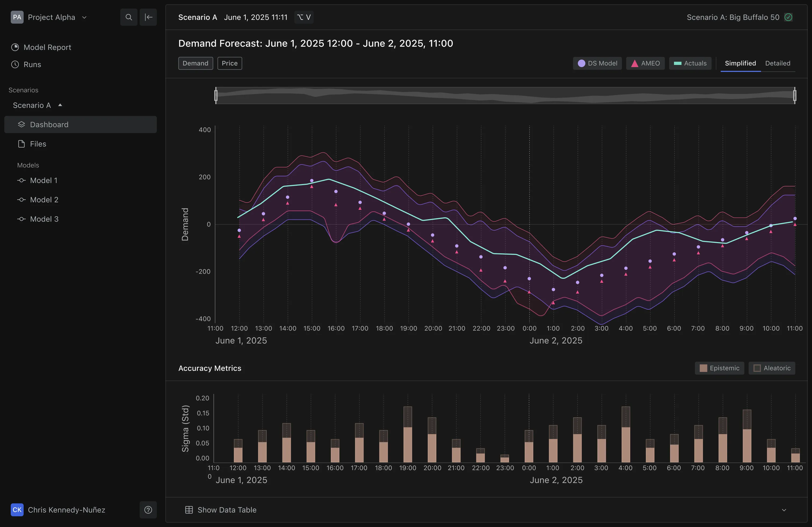This screenshot has height=527, width=812.
Task: Click the pink AMEO triangle swatch
Action: [635, 63]
